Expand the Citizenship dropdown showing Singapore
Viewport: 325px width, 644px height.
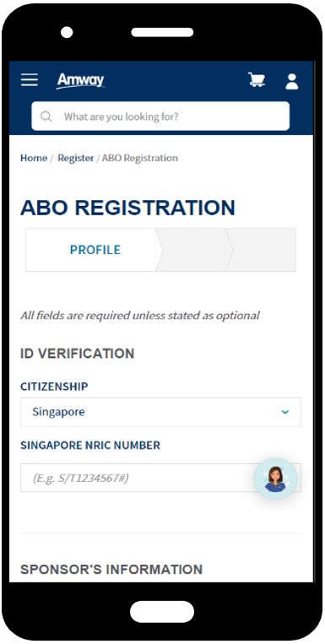tap(160, 412)
